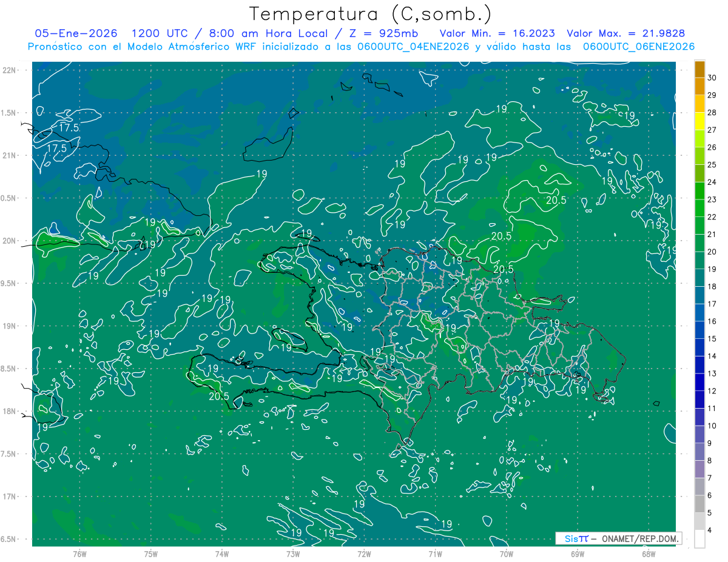
Task: Click the '69W' longitude axis label
Action: pos(578,554)
